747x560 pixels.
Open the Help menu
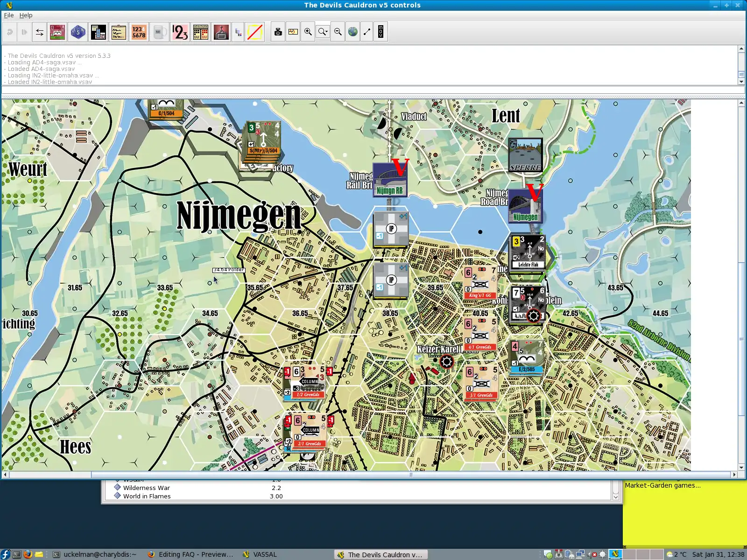tap(26, 15)
